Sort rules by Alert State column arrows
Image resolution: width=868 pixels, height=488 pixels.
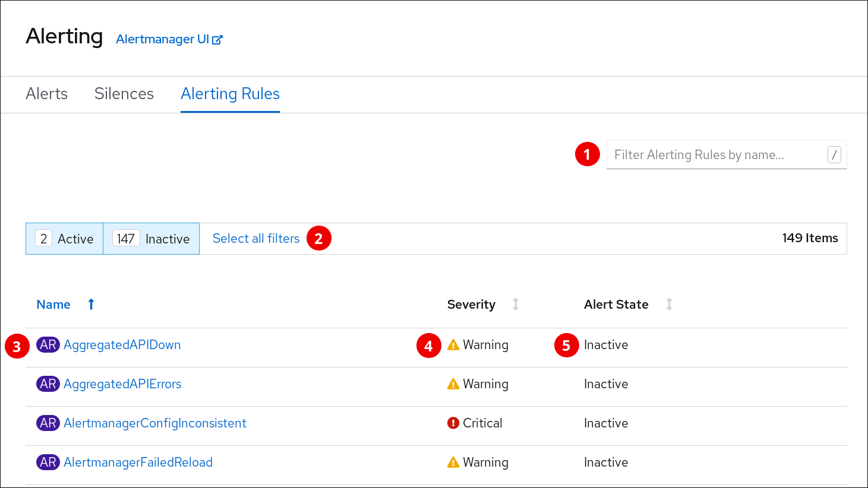pos(669,305)
